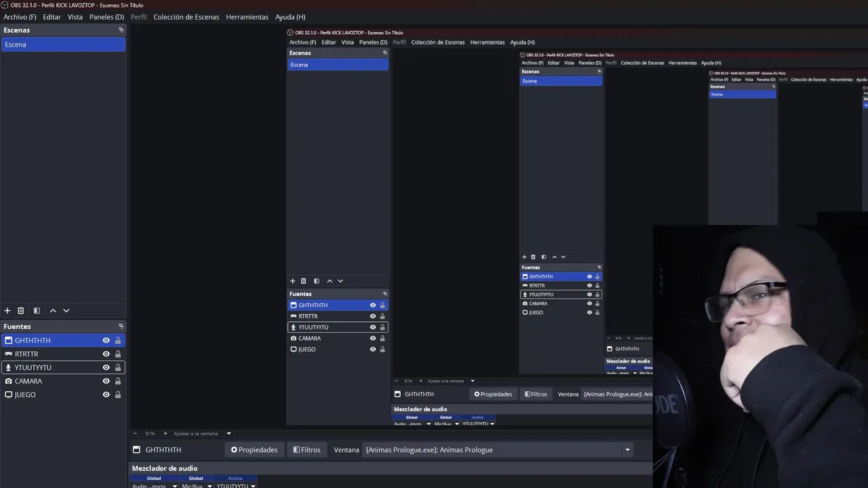Select the YTUUTYYTU source row
This screenshot has width=868, height=488.
[63, 367]
